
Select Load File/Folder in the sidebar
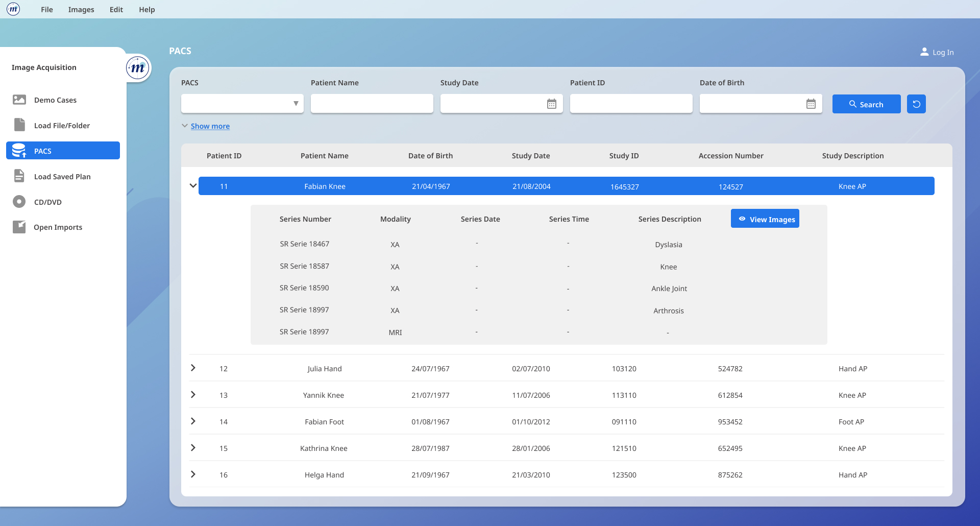(63, 126)
